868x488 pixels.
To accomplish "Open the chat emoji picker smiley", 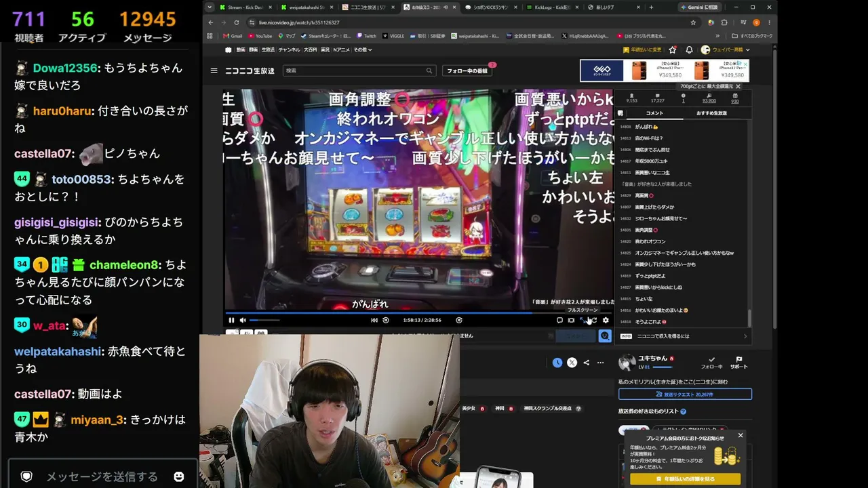I will tap(179, 476).
